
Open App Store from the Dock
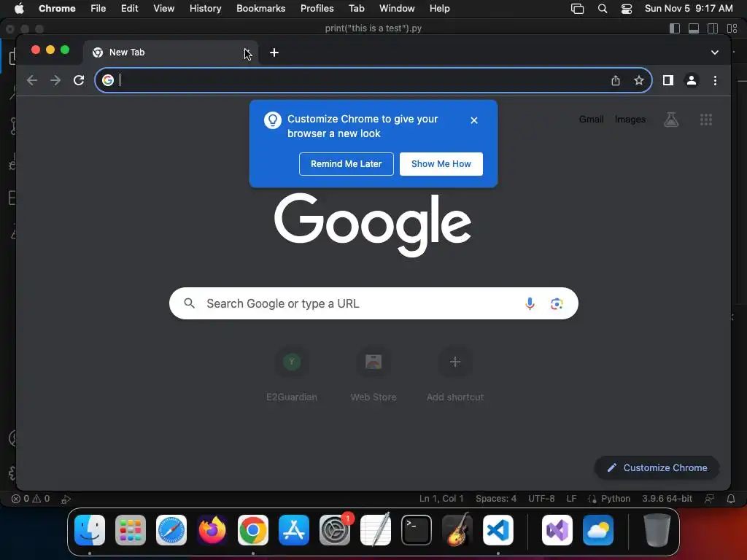click(294, 530)
